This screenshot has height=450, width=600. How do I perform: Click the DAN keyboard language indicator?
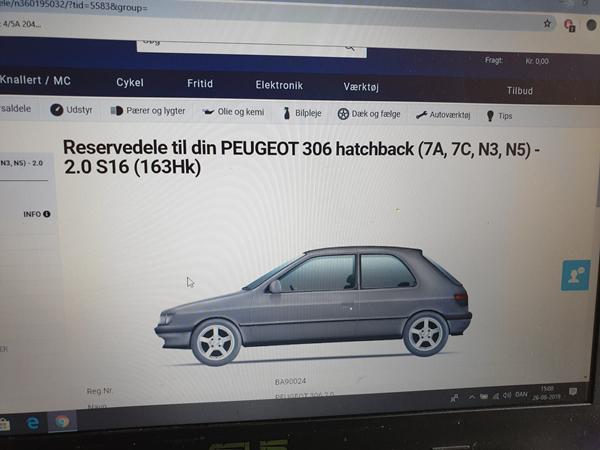521,395
